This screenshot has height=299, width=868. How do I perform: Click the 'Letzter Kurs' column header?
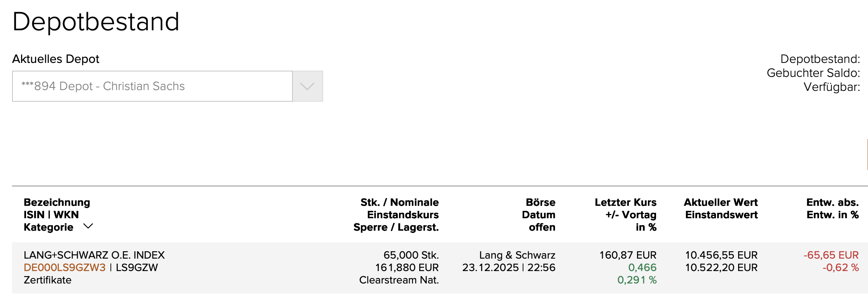click(625, 202)
